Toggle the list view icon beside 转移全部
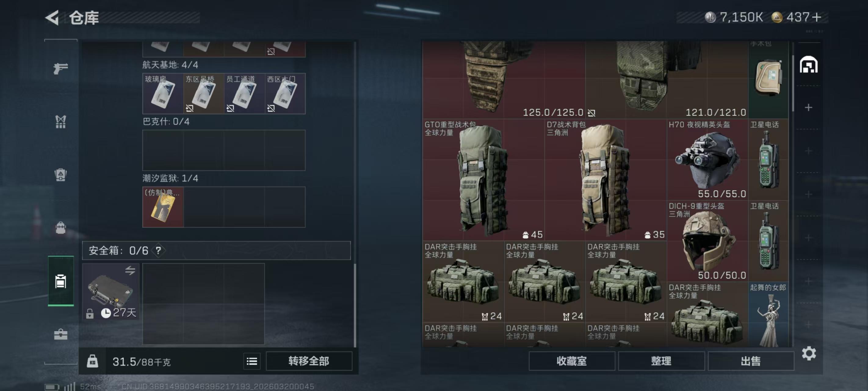This screenshot has height=391, width=868. (x=252, y=361)
